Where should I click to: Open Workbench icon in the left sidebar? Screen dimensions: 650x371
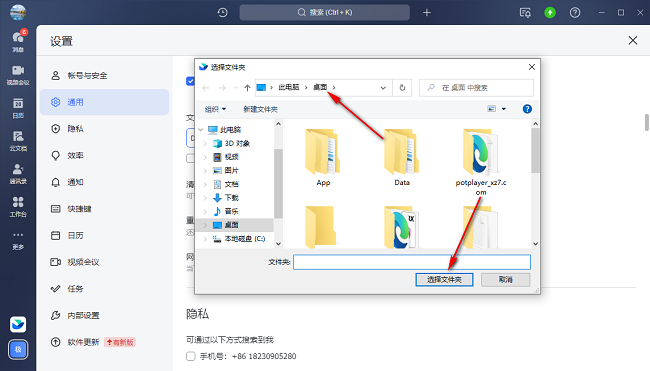[18, 206]
